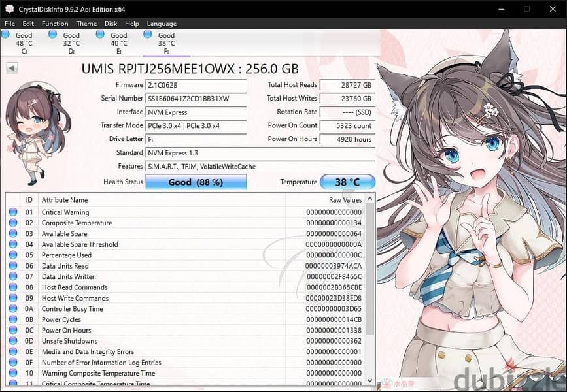Click the status dot for Media and Data Integrity Errors
The height and width of the screenshot is (392, 567).
13,351
